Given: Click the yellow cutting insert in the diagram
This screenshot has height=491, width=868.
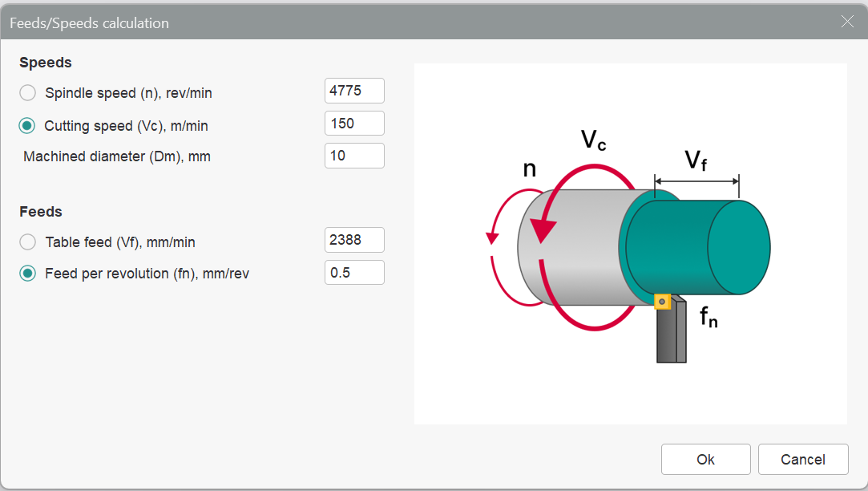Looking at the screenshot, I should (662, 302).
